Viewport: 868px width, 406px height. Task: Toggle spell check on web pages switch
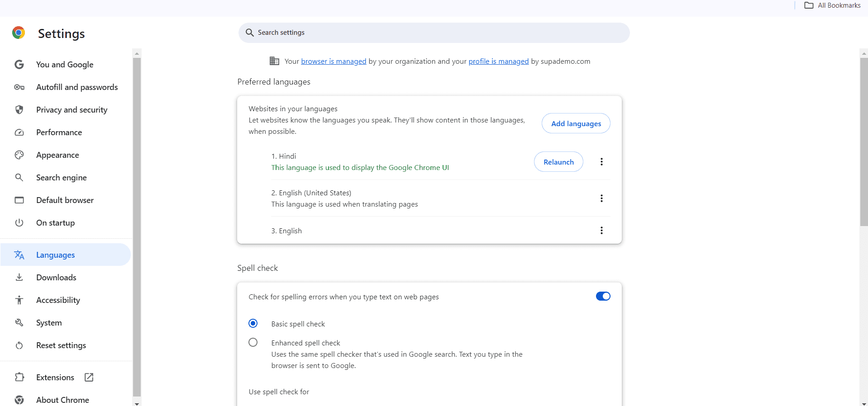pos(603,296)
